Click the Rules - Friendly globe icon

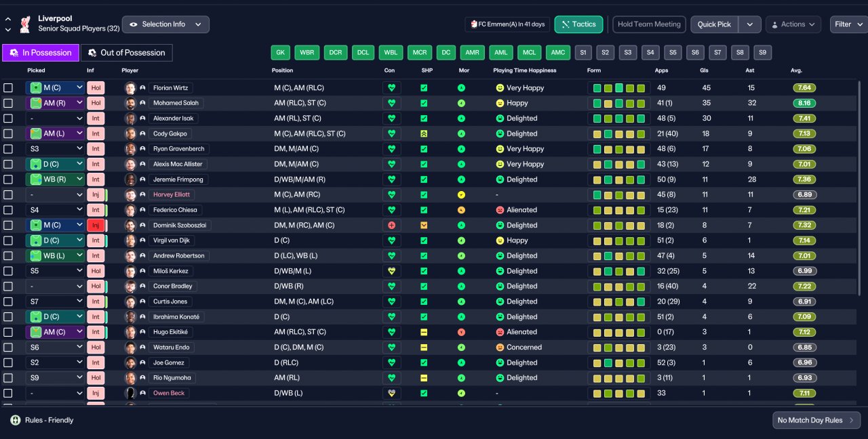tap(15, 420)
